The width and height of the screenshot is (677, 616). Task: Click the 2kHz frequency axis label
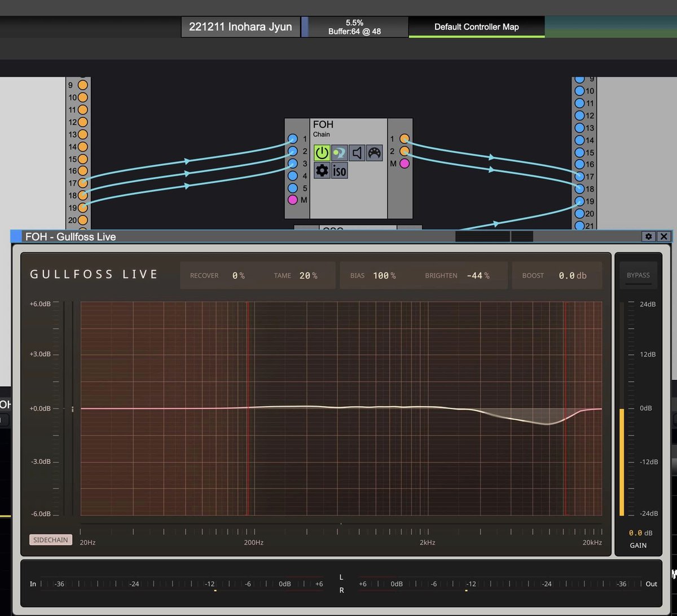coord(427,543)
